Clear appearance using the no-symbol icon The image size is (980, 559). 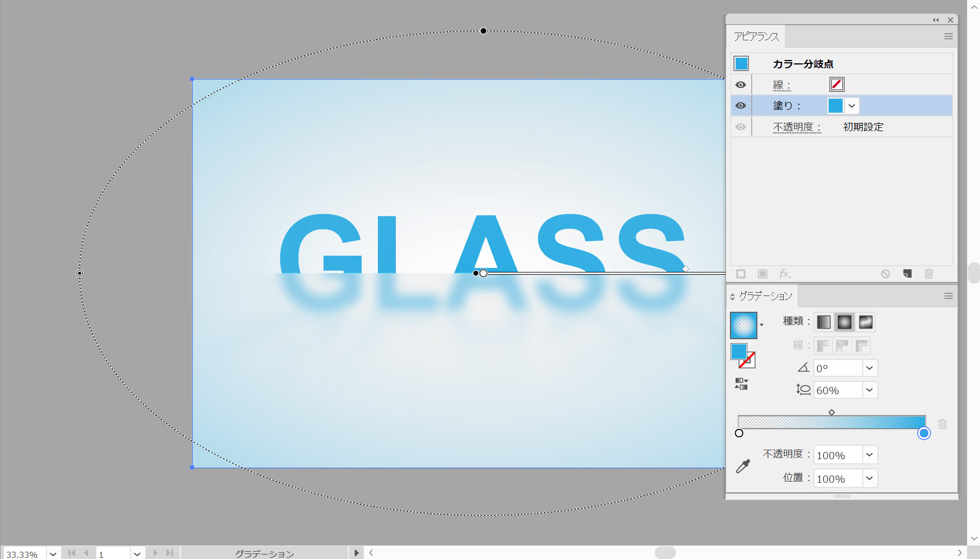(x=885, y=274)
